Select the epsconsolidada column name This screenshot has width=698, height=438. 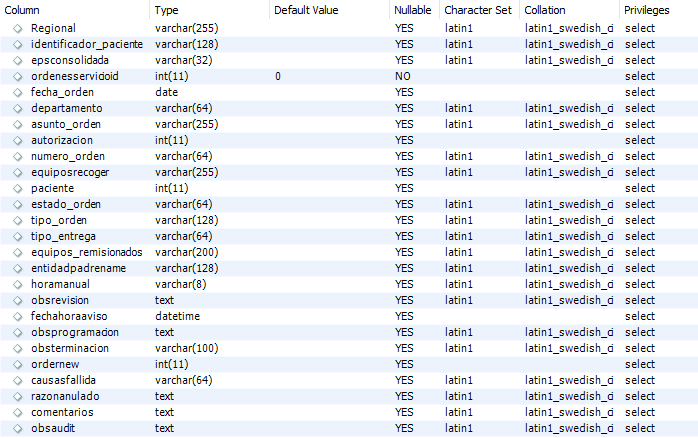[70, 60]
